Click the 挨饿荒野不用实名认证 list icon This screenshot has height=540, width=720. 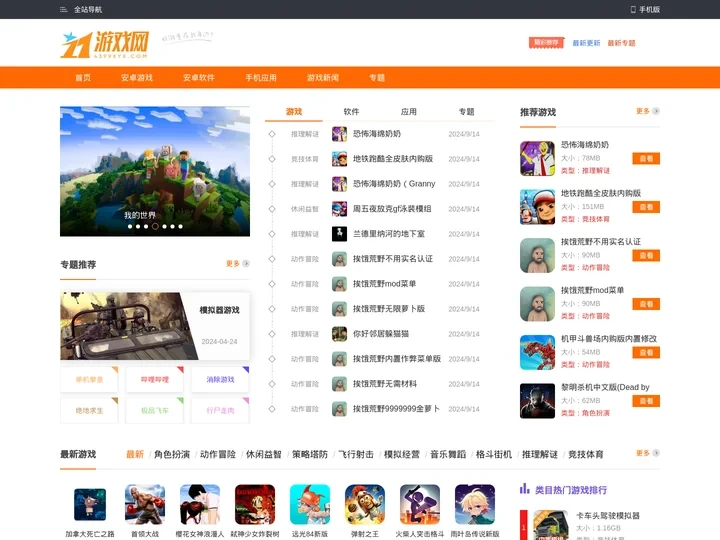[x=339, y=259]
